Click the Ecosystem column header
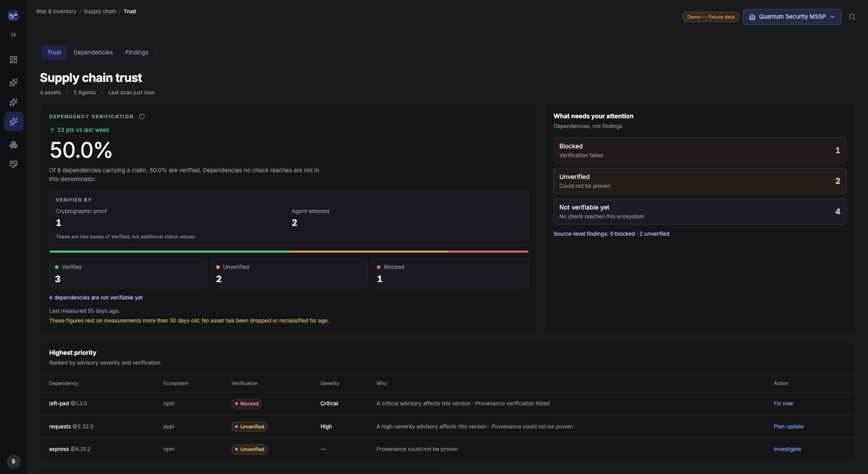868x474 pixels. click(x=176, y=384)
